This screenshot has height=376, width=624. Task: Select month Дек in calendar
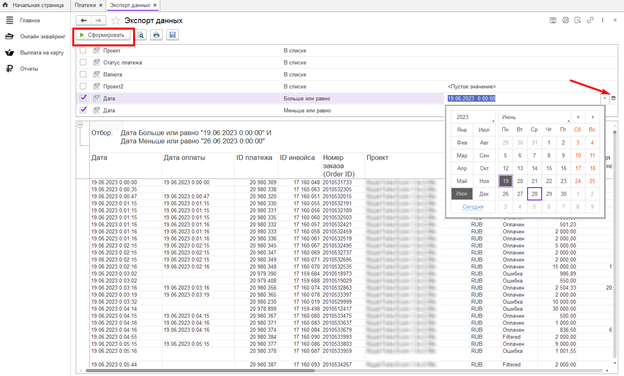click(484, 194)
